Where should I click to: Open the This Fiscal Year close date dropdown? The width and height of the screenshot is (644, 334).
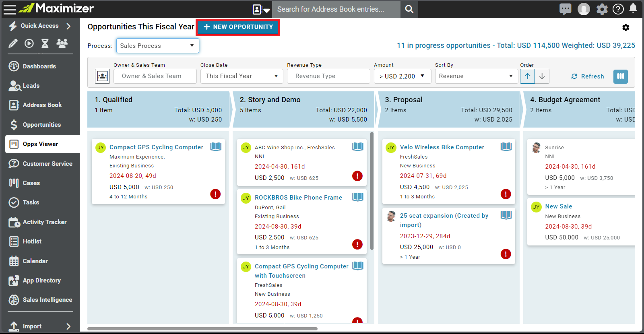coord(242,76)
